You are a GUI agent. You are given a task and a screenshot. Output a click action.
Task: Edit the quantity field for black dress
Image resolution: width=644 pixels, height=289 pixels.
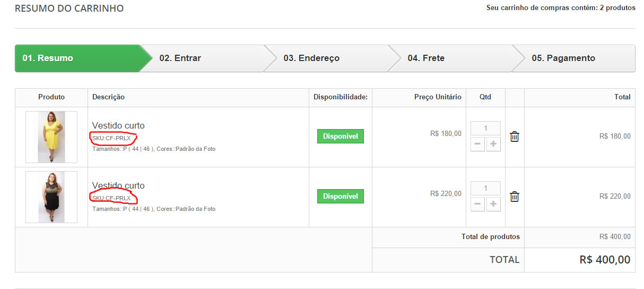pos(485,189)
